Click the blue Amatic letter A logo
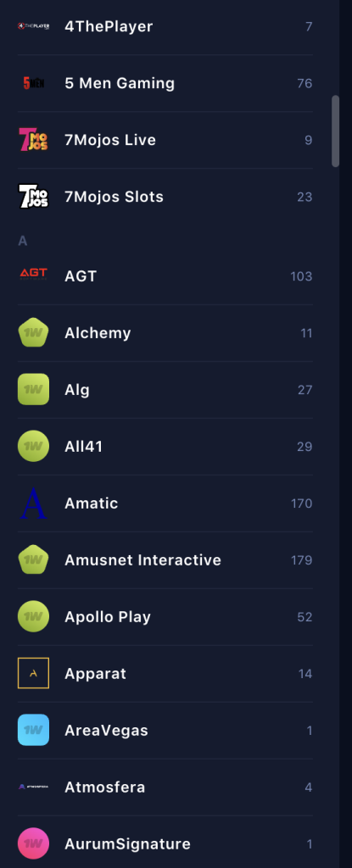 33,504
